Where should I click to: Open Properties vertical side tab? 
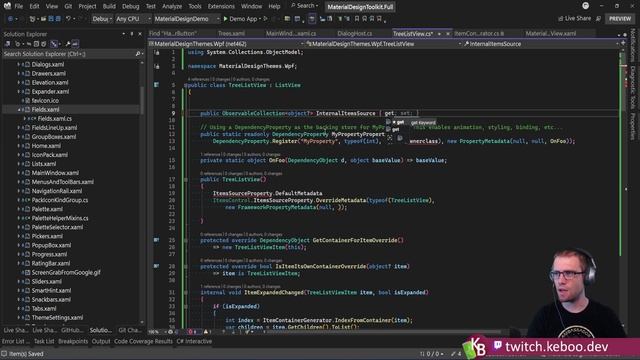[633, 127]
